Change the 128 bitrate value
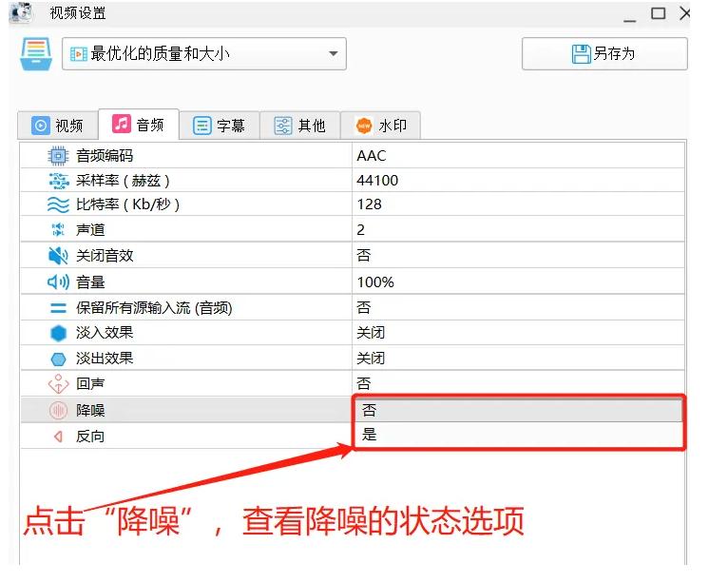The width and height of the screenshot is (728, 583). 518,204
